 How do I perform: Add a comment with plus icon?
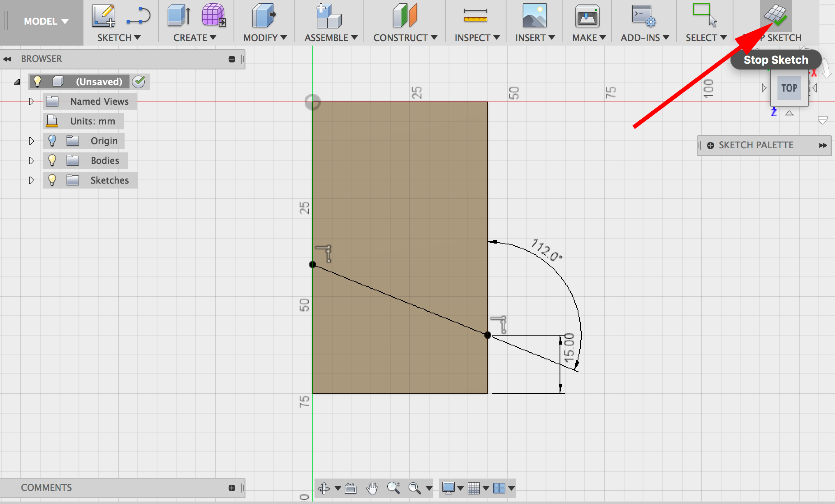pyautogui.click(x=232, y=488)
